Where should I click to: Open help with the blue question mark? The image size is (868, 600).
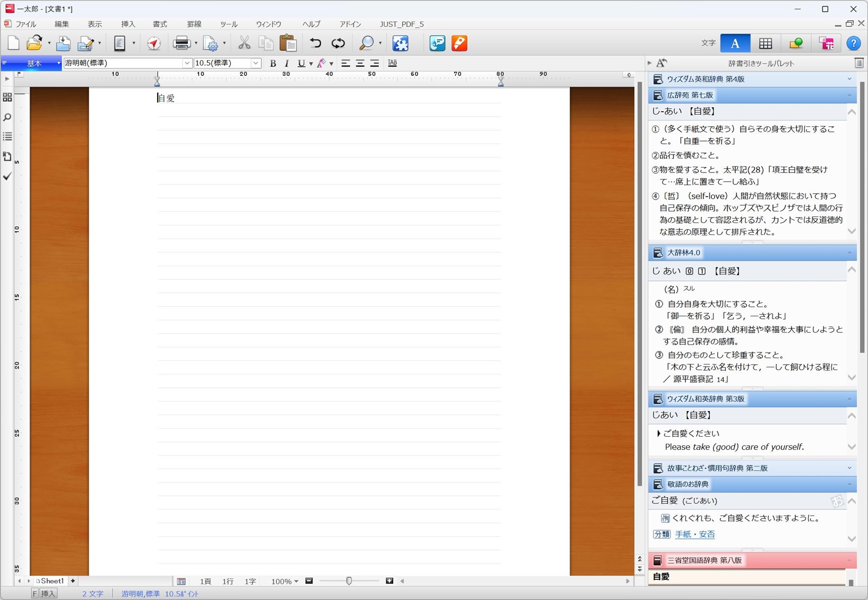(853, 43)
